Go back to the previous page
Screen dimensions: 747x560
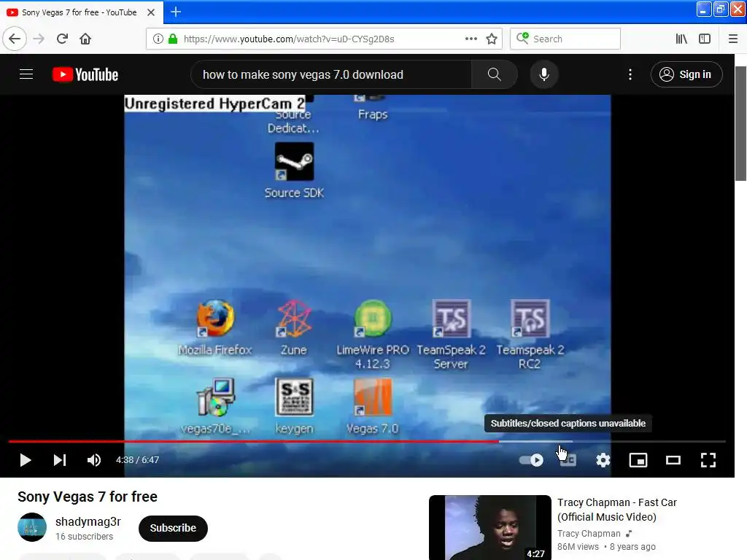(15, 39)
